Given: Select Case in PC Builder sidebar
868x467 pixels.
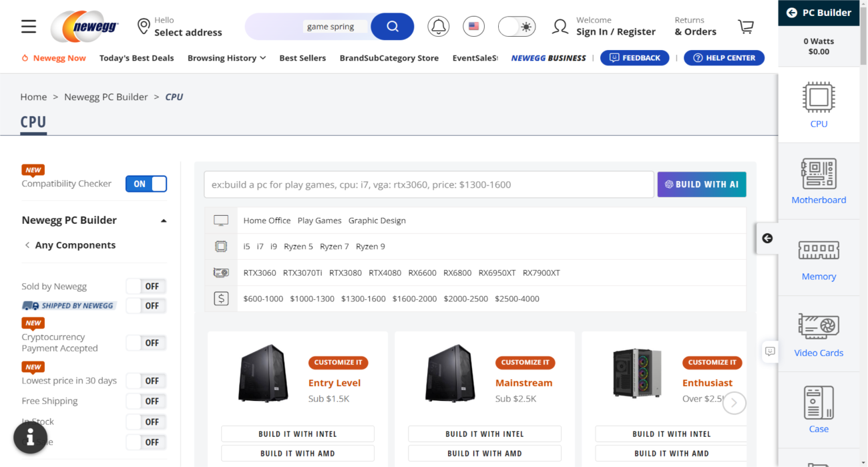Looking at the screenshot, I should pos(819,410).
